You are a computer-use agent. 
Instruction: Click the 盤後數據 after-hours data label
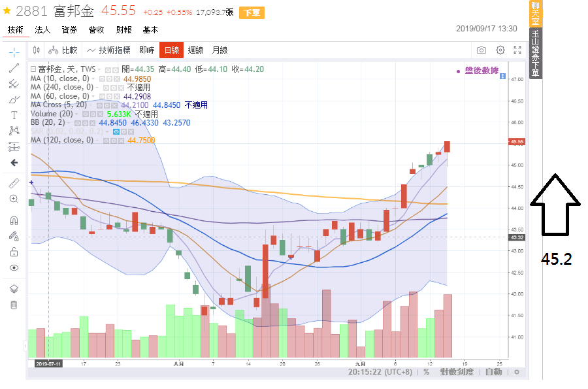pyautogui.click(x=482, y=70)
